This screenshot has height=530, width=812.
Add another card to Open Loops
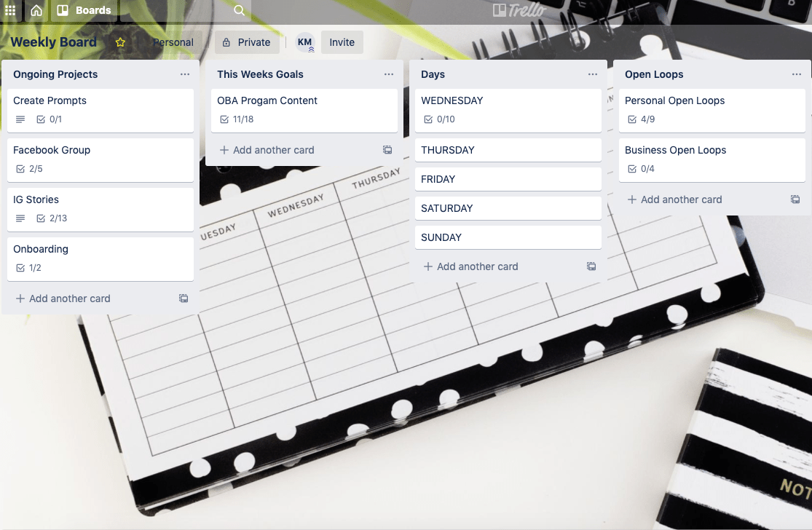pos(675,199)
